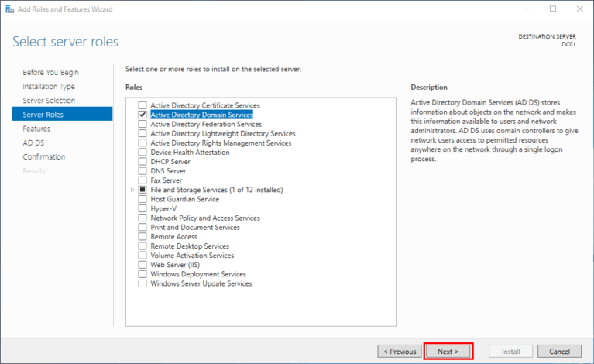Image resolution: width=594 pixels, height=364 pixels.
Task: Select the Server Roles step
Action: point(62,114)
